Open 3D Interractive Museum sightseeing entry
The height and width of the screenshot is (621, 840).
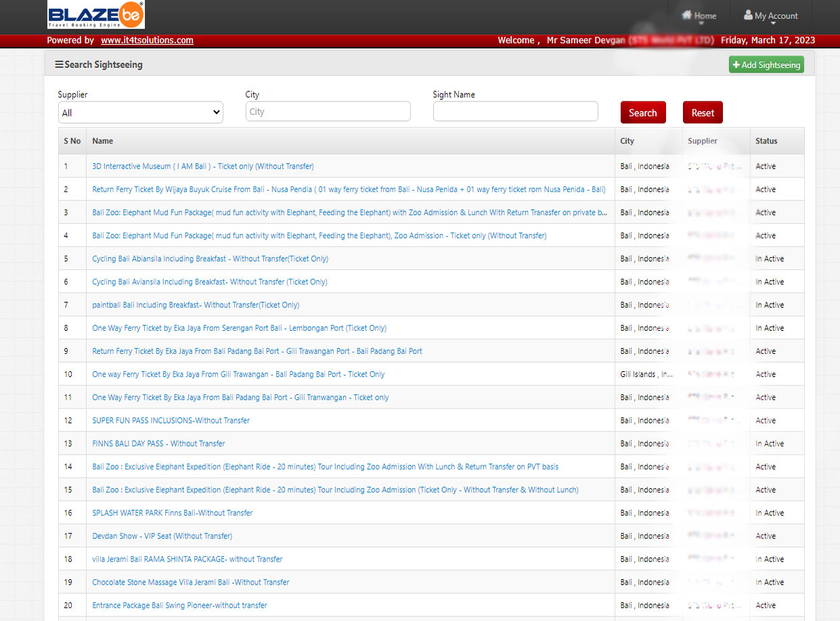point(202,166)
